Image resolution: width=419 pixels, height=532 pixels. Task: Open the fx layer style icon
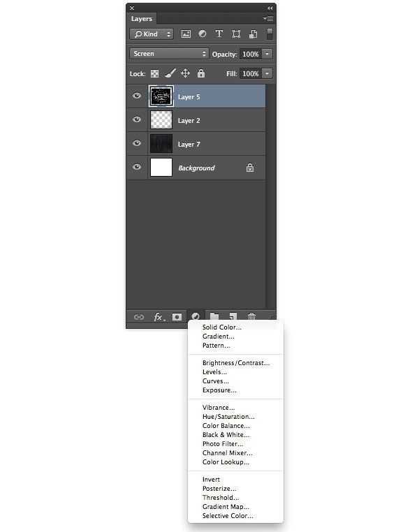tap(159, 317)
